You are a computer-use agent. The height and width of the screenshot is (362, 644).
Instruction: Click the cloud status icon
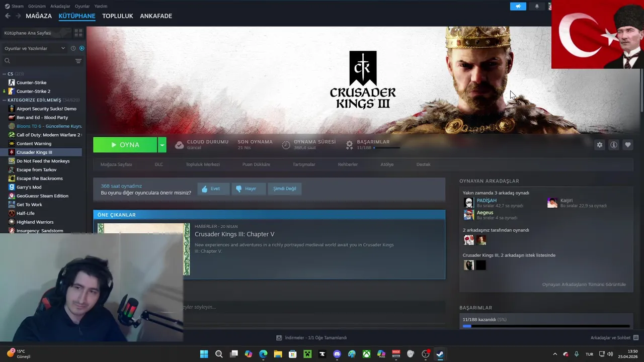tap(179, 145)
